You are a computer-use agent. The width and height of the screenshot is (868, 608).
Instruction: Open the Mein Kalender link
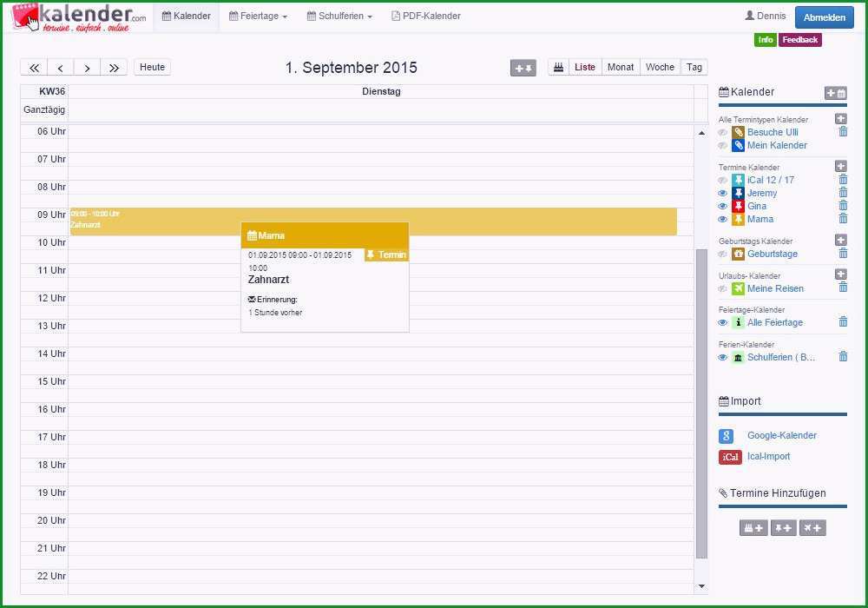[x=777, y=145]
